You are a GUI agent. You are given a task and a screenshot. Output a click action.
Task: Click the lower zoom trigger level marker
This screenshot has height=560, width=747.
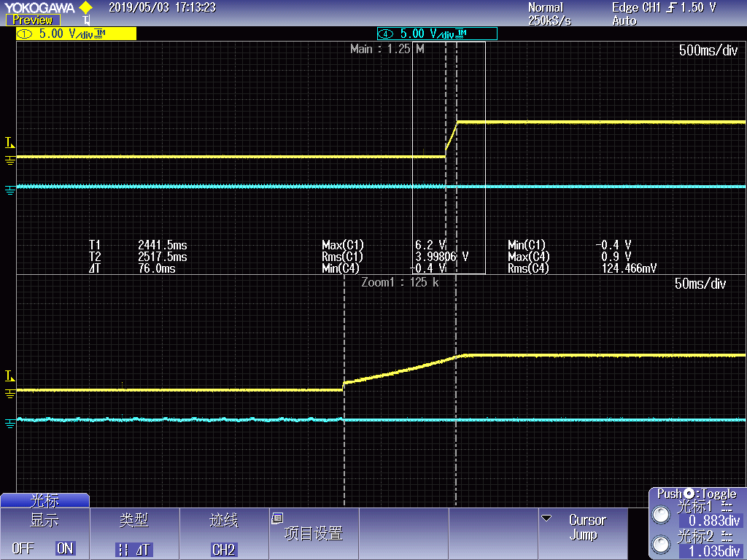point(9,376)
